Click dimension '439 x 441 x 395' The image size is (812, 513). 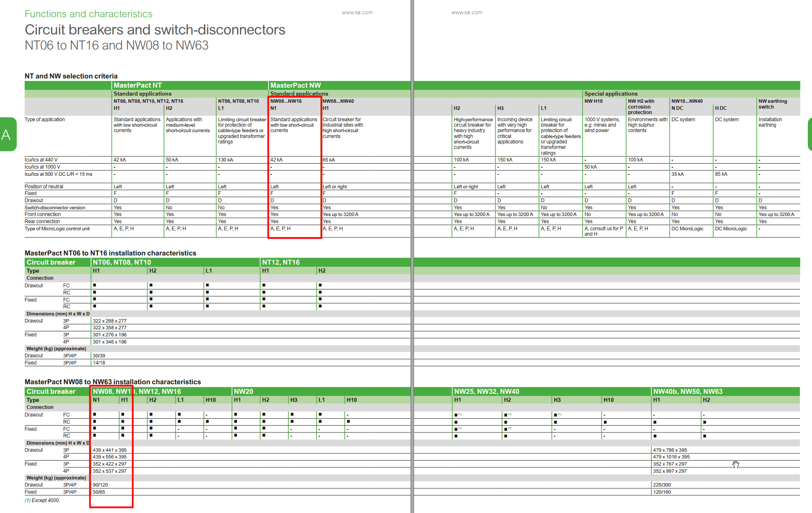109,450
